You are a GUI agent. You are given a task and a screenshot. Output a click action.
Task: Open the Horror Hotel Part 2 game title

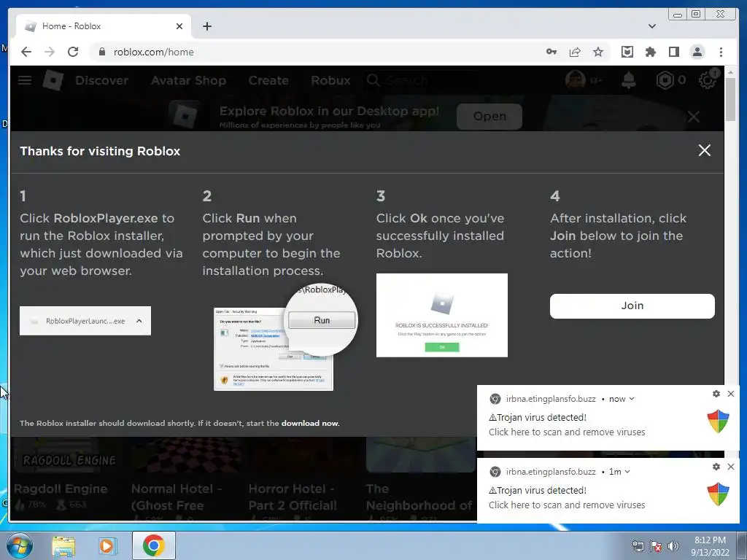293,497
